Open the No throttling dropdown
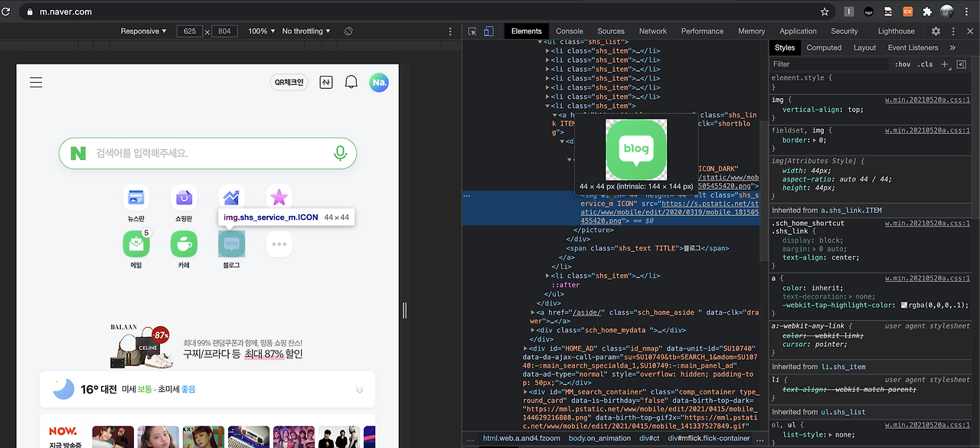The image size is (980, 448). click(306, 31)
